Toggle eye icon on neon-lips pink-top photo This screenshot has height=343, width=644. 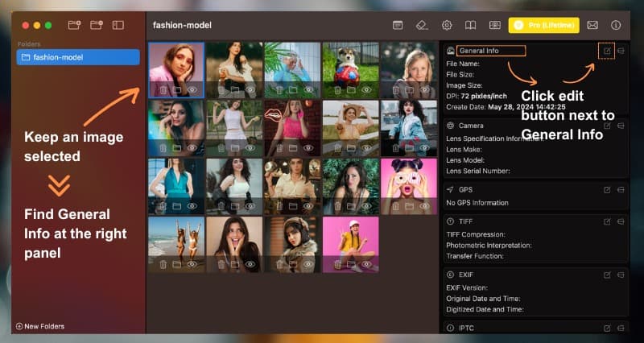pyautogui.click(x=308, y=148)
